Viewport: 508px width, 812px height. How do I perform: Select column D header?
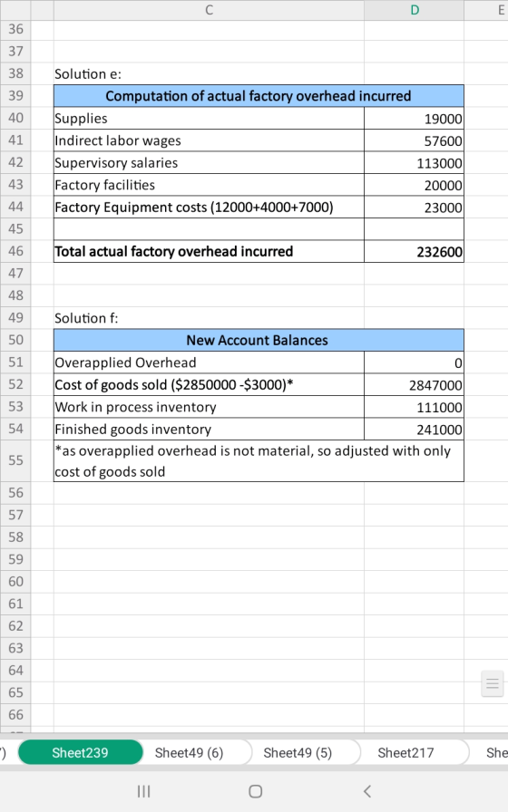[x=415, y=10]
